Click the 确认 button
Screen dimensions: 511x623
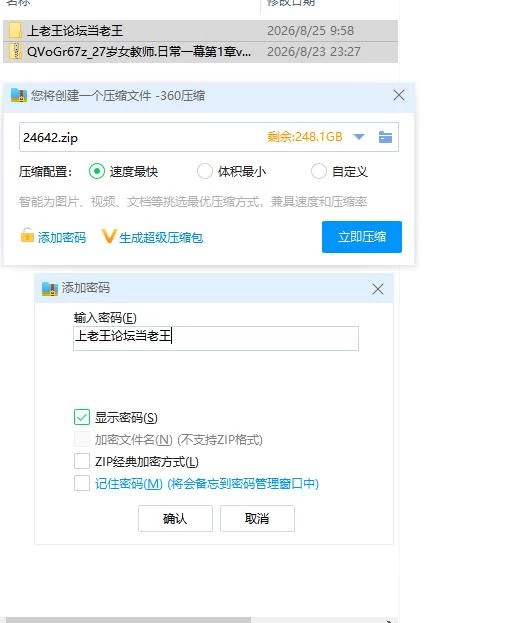point(175,519)
